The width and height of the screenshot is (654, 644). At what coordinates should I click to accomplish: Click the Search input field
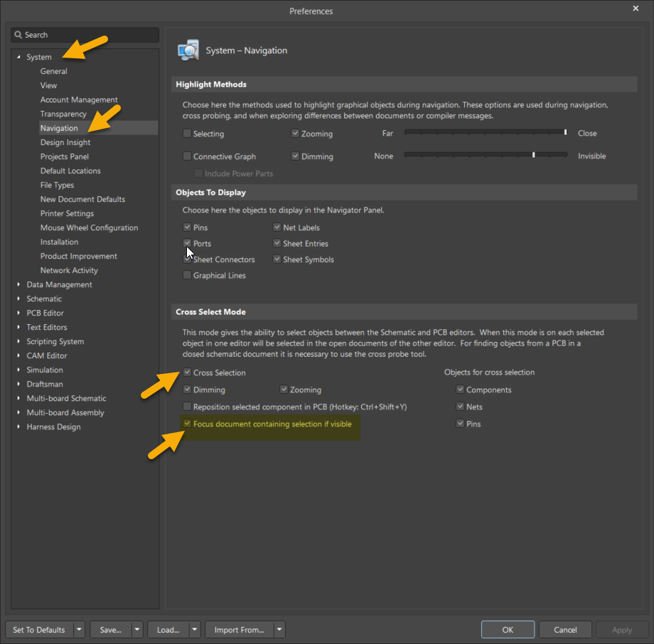coord(85,35)
